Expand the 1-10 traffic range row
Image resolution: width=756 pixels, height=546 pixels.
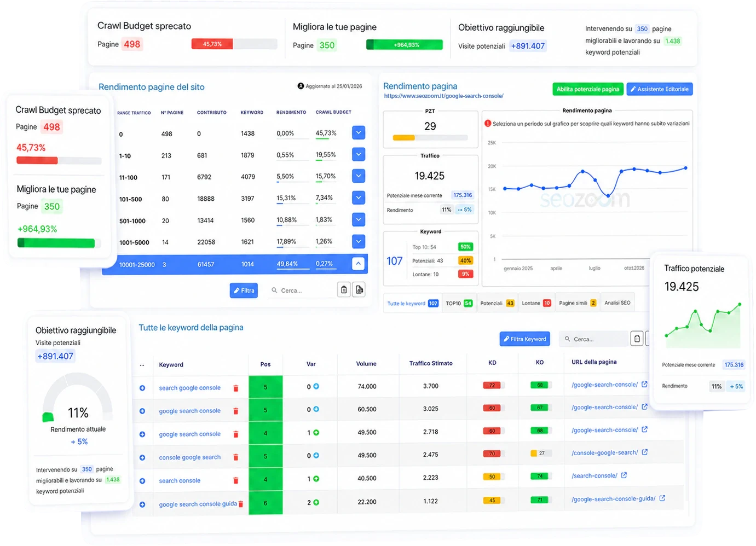click(x=359, y=154)
